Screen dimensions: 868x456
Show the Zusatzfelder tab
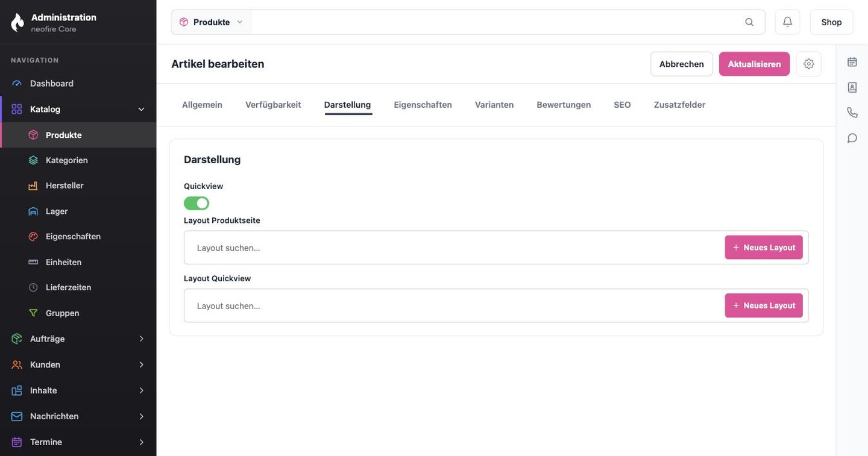click(679, 105)
